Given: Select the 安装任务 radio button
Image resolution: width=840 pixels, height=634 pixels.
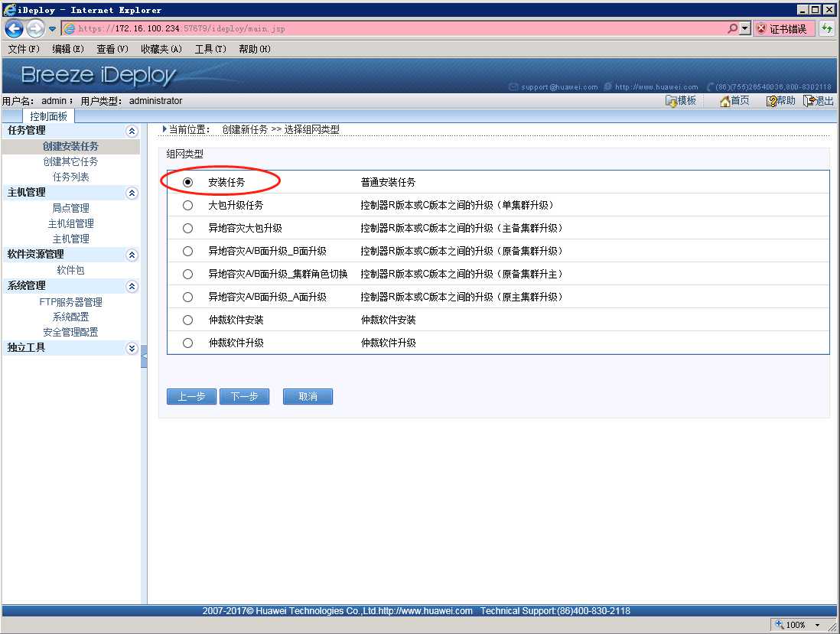Looking at the screenshot, I should 187,182.
